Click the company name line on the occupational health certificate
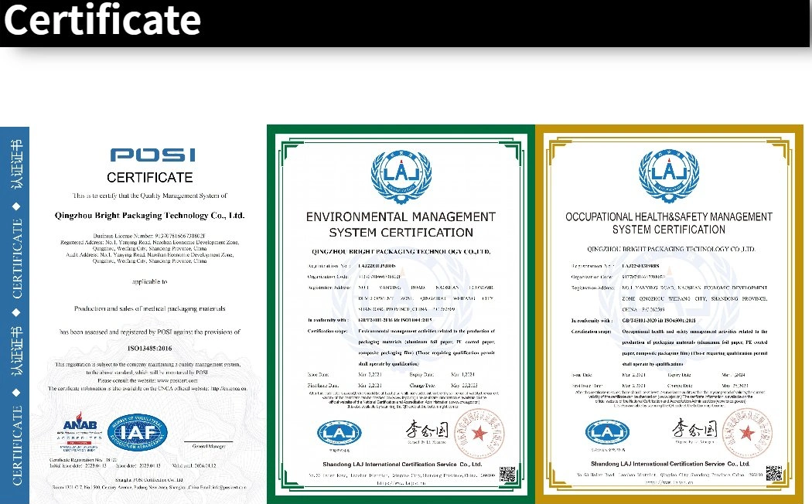The width and height of the screenshot is (812, 504). click(x=671, y=249)
